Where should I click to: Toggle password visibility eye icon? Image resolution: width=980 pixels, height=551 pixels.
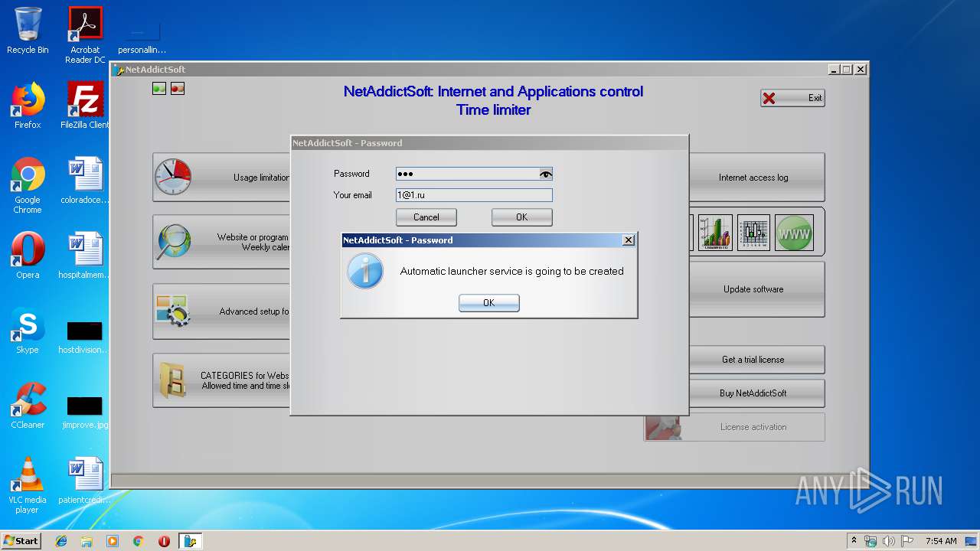coord(545,174)
